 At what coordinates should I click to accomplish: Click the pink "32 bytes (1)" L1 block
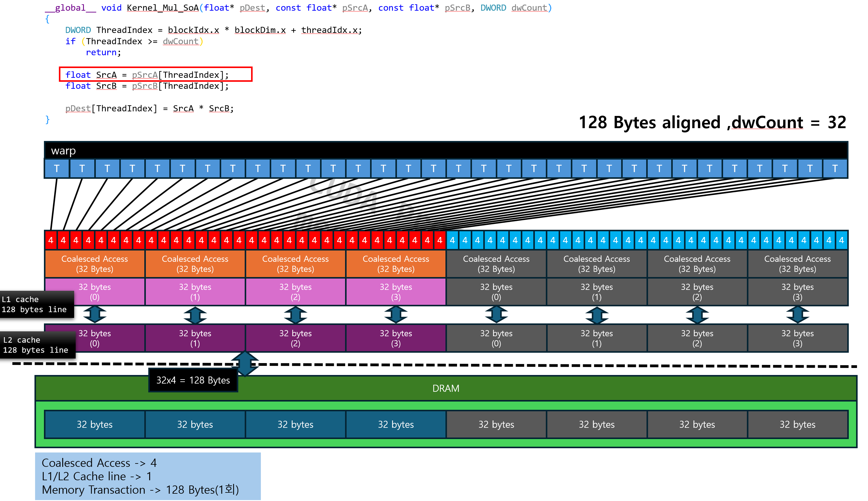tap(195, 292)
